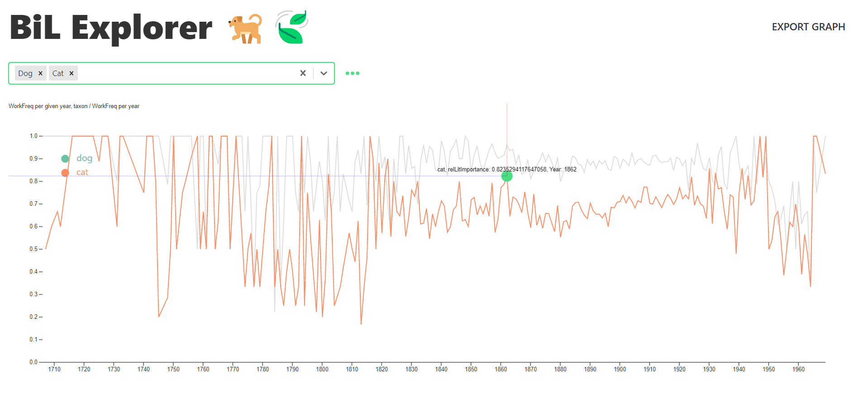Click the highlighted 1862 data point
Viewport: 868px width, 403px height.
coord(506,176)
